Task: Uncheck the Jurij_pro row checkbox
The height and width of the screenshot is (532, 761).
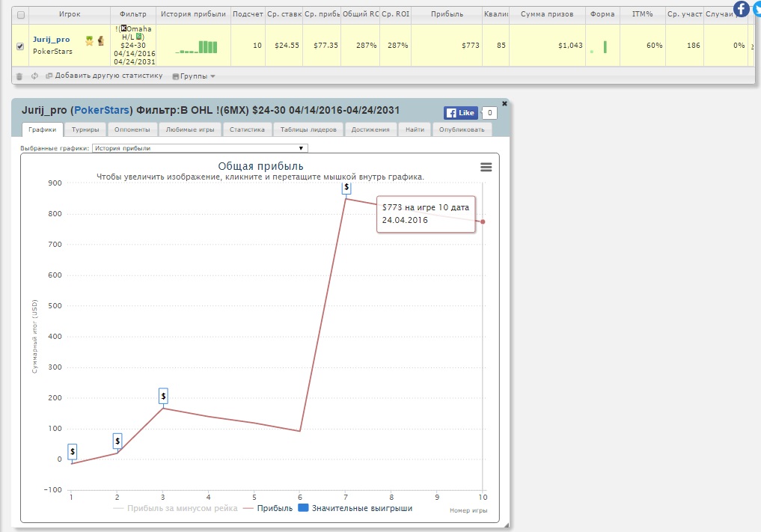Action: (x=20, y=46)
